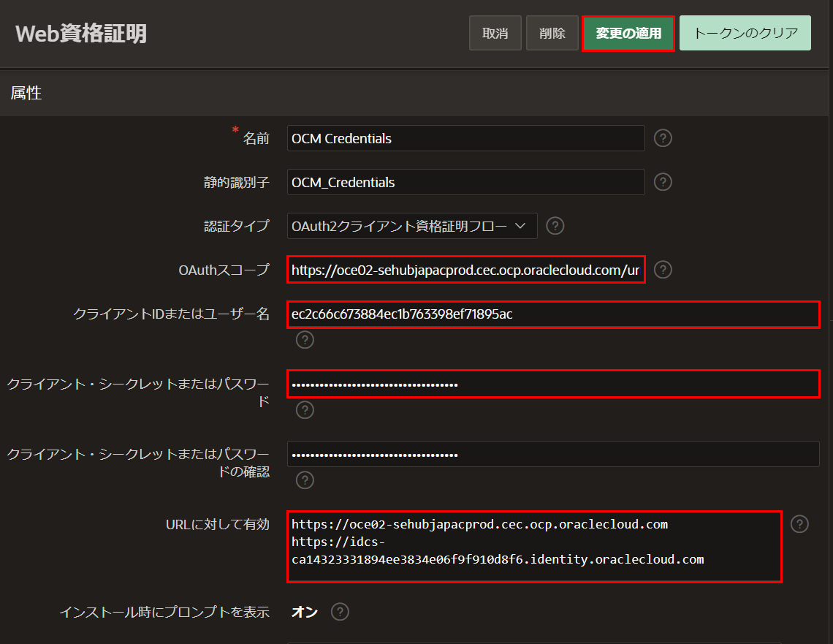The image size is (833, 644).
Task: Click the クライアント・シークレットまたはパスワード field
Action: click(x=553, y=384)
